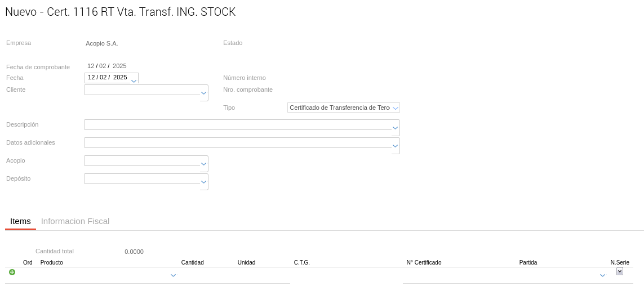Click the N.Serie dropdown button

tap(620, 271)
